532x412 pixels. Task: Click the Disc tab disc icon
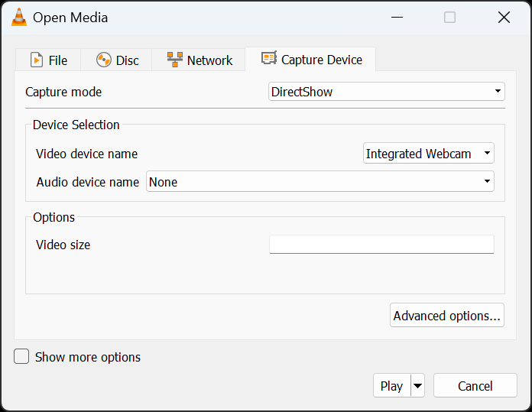(104, 60)
